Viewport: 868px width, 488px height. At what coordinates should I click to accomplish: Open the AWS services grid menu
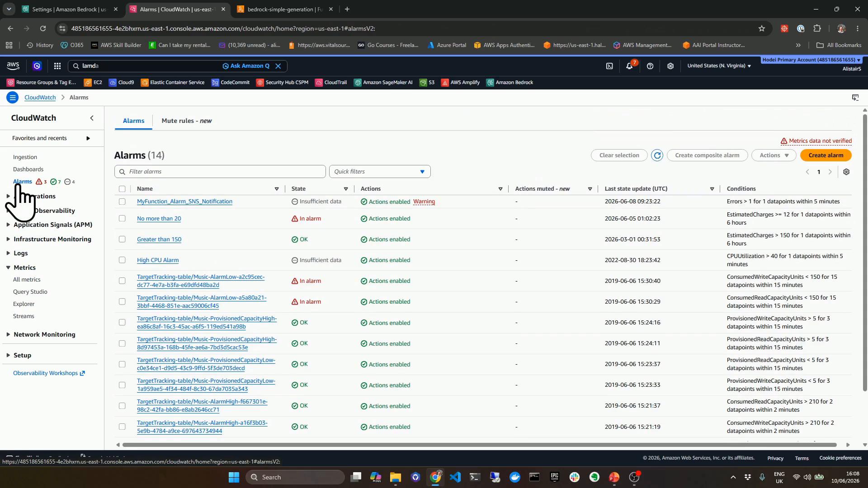[x=57, y=66]
